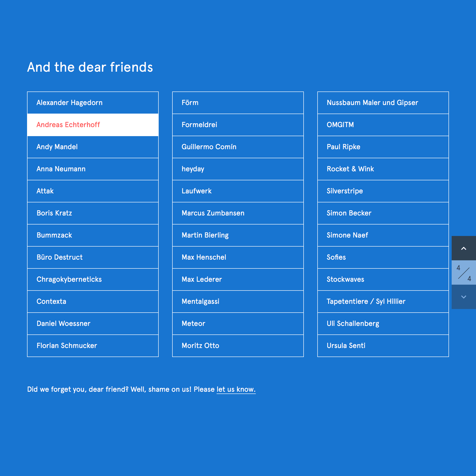Screen dimensions: 476x476
Task: Open Laufwerk link
Action: click(x=238, y=191)
